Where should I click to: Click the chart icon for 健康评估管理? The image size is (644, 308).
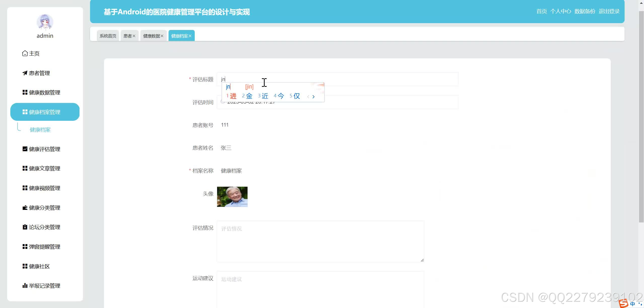coord(25,149)
